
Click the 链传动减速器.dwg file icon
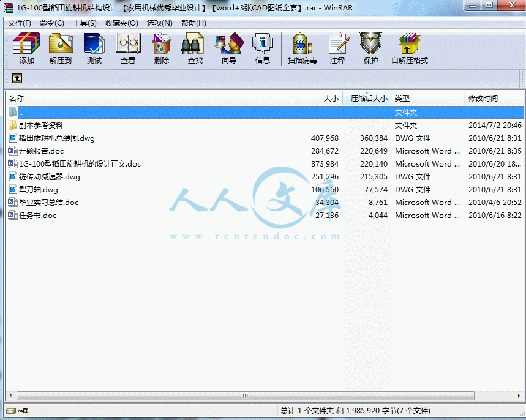[x=13, y=177]
